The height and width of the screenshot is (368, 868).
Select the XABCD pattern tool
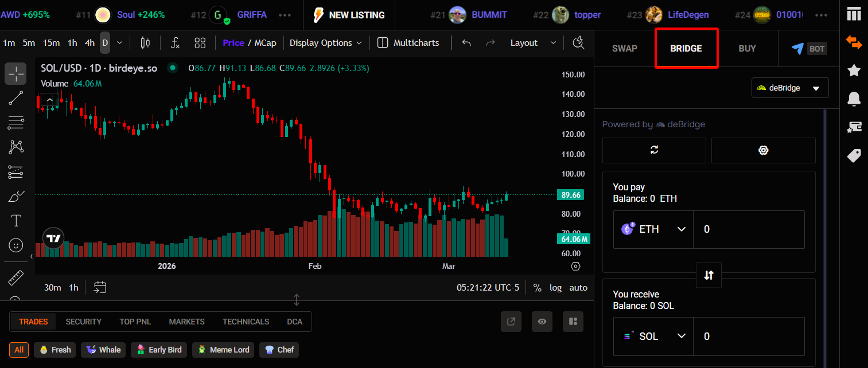pyautogui.click(x=16, y=147)
